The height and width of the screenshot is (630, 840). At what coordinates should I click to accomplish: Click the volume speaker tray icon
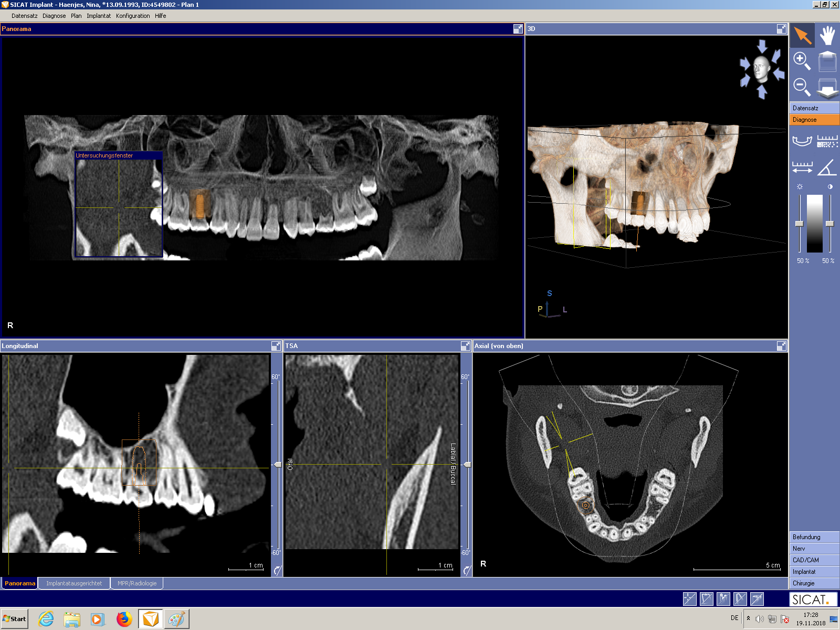(x=759, y=619)
